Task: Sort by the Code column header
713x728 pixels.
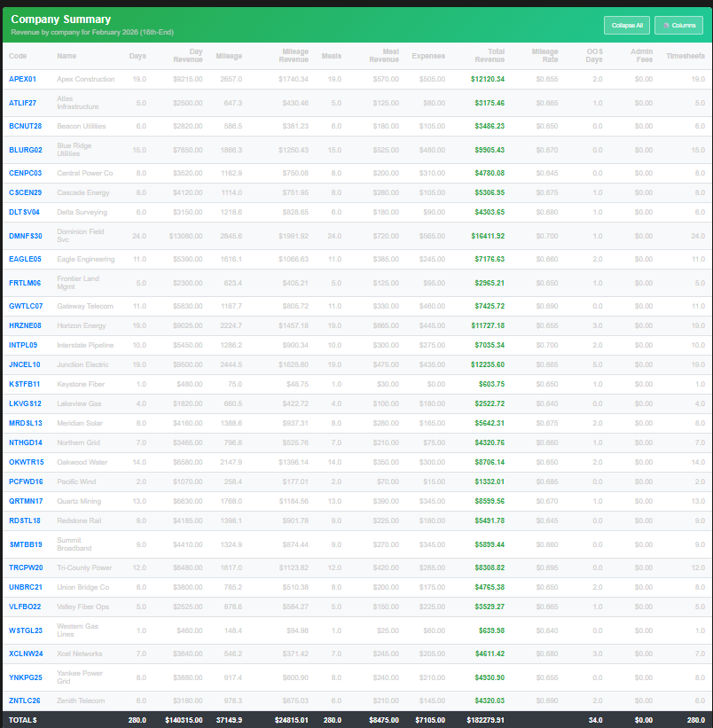Action: click(x=18, y=56)
